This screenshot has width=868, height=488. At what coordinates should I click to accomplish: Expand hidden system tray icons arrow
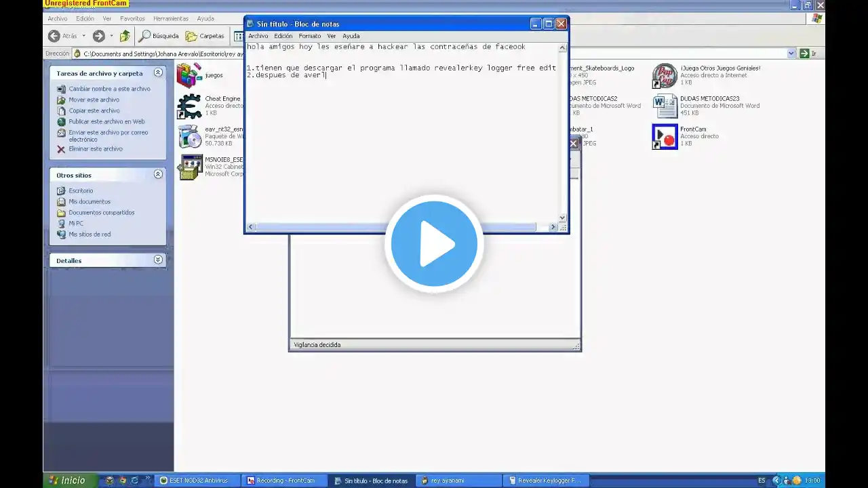coord(776,481)
